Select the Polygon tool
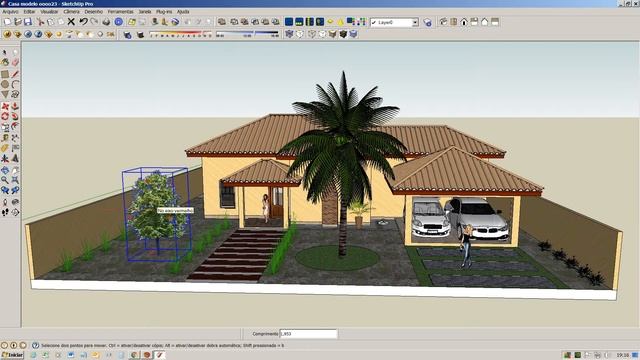Image resolution: width=640 pixels, height=360 pixels. [x=5, y=94]
